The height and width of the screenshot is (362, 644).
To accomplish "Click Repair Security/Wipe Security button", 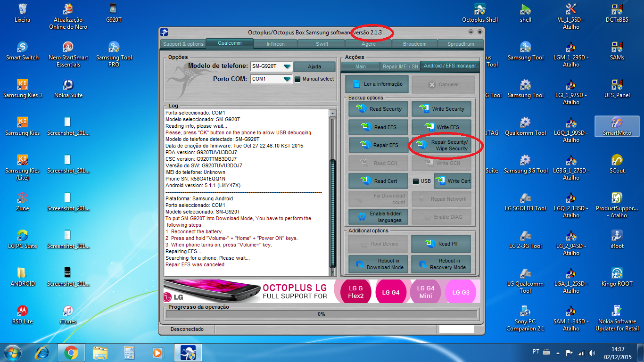I will pyautogui.click(x=441, y=145).
